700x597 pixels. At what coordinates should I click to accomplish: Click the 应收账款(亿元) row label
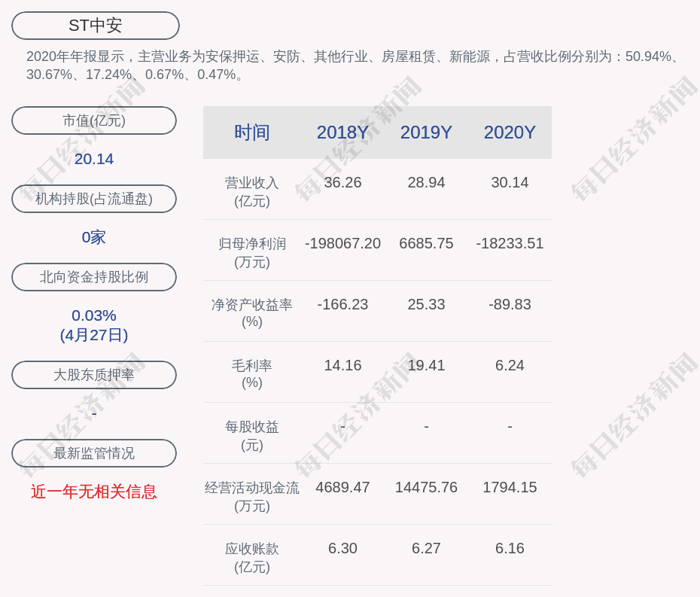point(252,558)
